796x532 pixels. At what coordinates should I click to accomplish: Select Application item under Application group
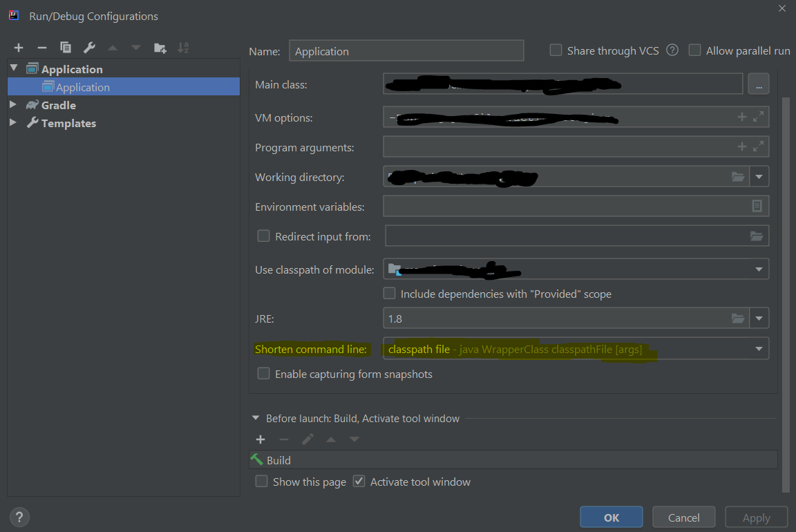coord(82,87)
